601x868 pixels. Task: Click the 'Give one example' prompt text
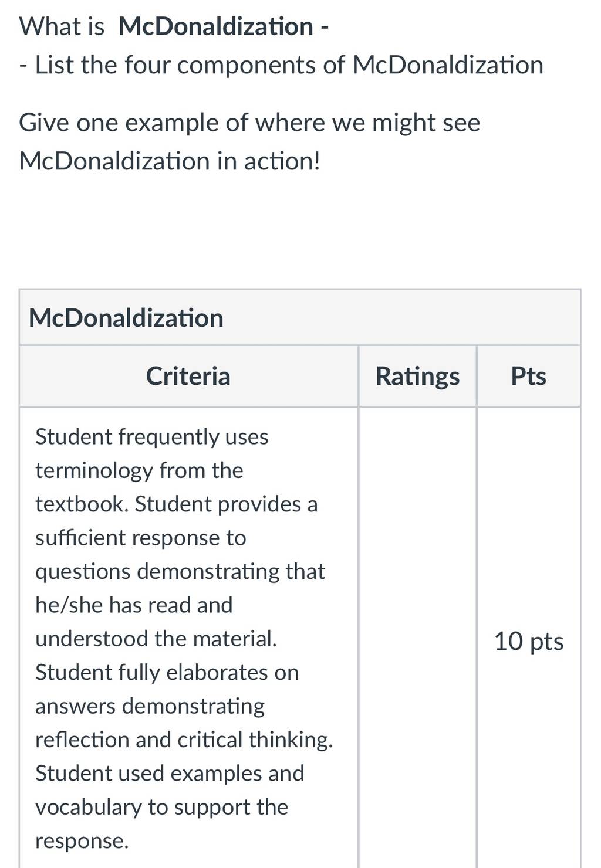[249, 123]
